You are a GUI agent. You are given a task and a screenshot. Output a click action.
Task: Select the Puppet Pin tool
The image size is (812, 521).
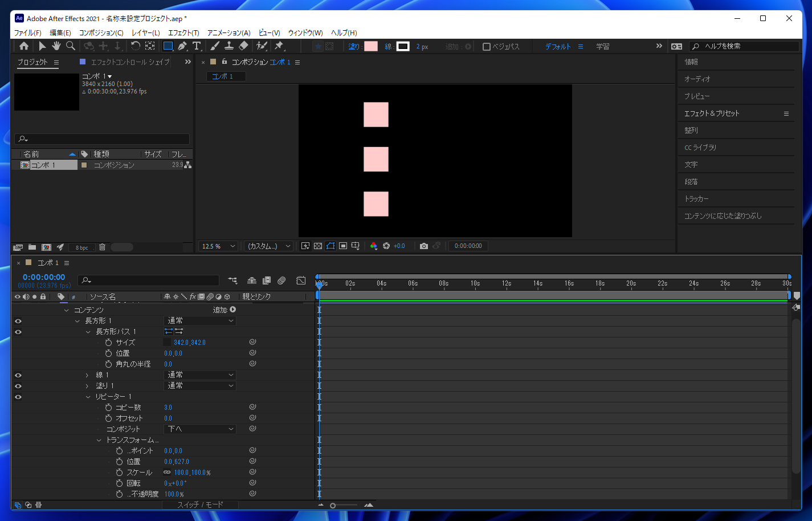point(279,46)
